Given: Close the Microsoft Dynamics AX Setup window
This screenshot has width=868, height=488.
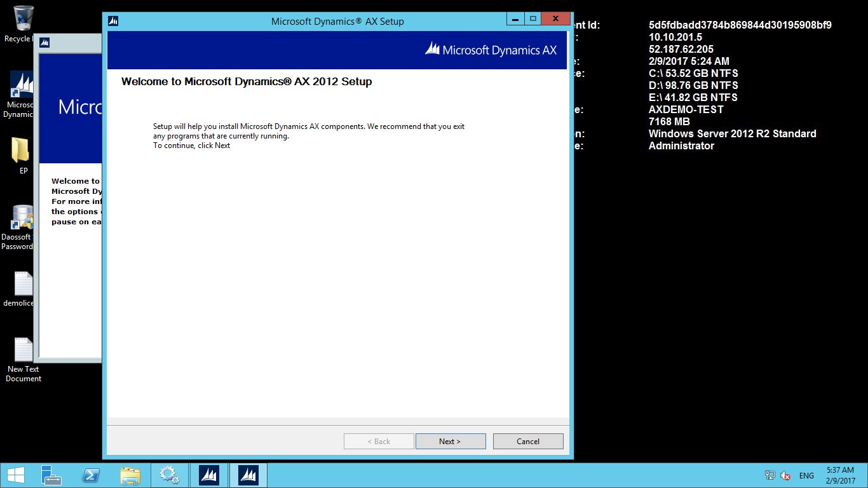Looking at the screenshot, I should [556, 19].
